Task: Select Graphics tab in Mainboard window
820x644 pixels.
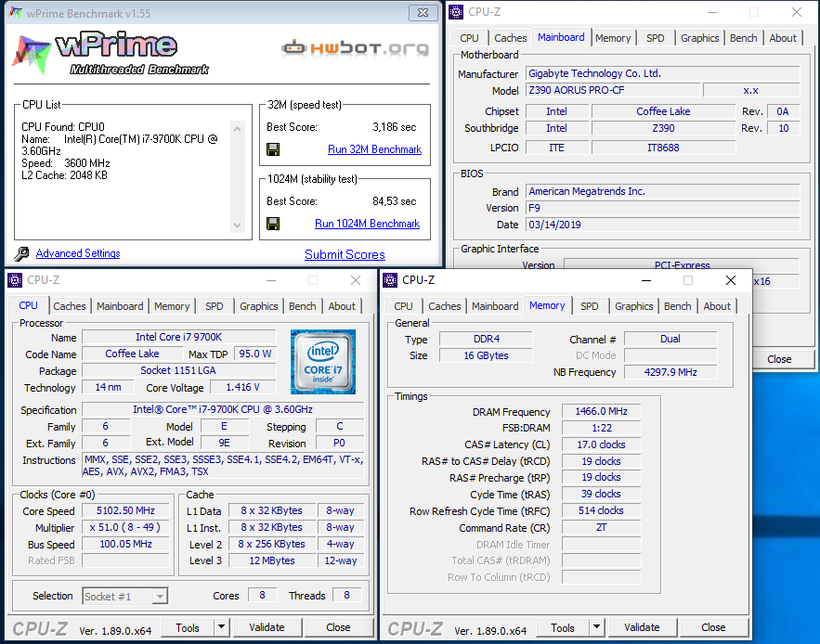Action: 699,38
